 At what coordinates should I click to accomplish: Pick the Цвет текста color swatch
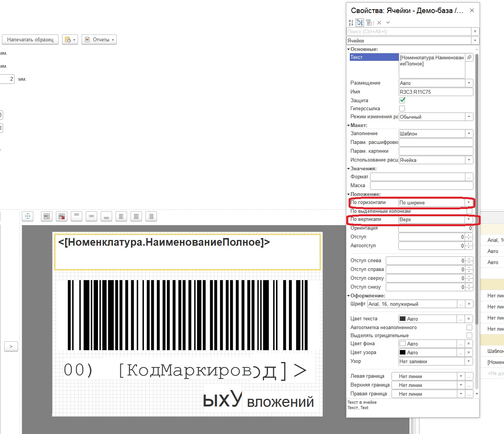tap(403, 319)
